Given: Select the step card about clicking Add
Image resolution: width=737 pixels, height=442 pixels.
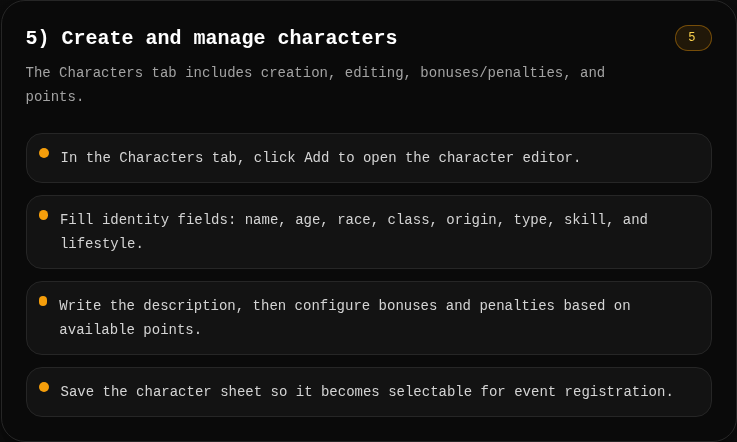Looking at the screenshot, I should [x=368, y=158].
